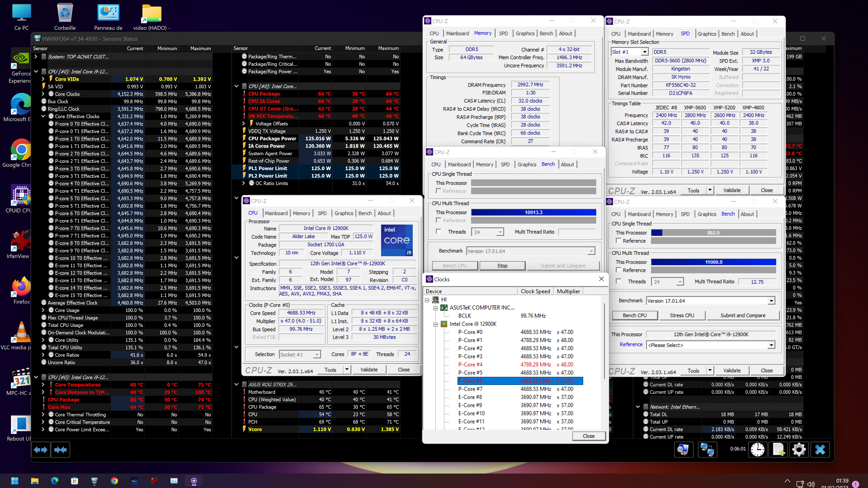
Task: Expand the Core VIDs row in HWiNFO
Action: pyautogui.click(x=43, y=79)
